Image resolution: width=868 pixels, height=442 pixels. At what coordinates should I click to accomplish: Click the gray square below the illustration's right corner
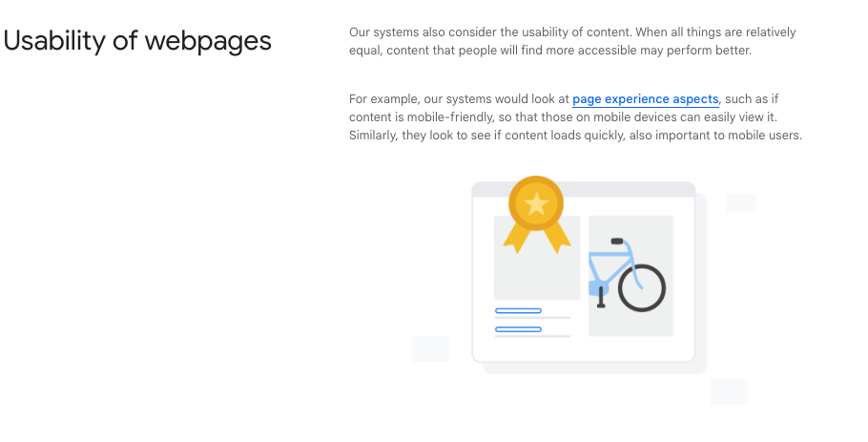click(729, 391)
